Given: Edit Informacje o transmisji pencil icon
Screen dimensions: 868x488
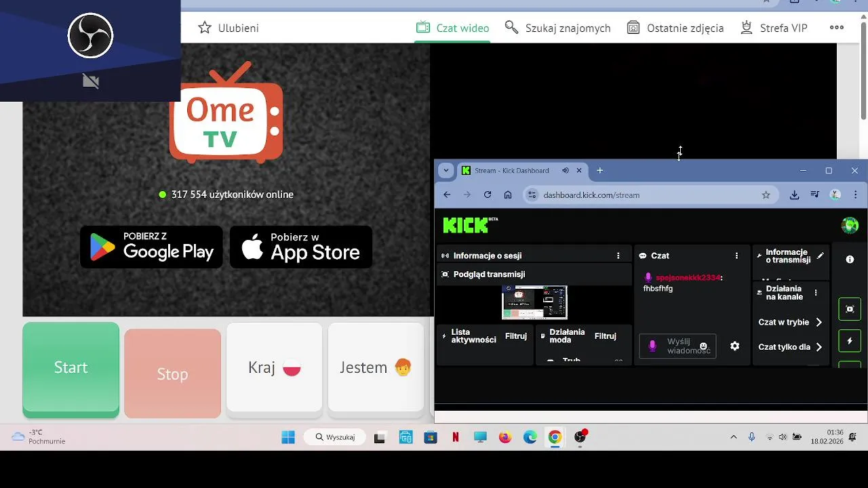Looking at the screenshot, I should point(820,256).
